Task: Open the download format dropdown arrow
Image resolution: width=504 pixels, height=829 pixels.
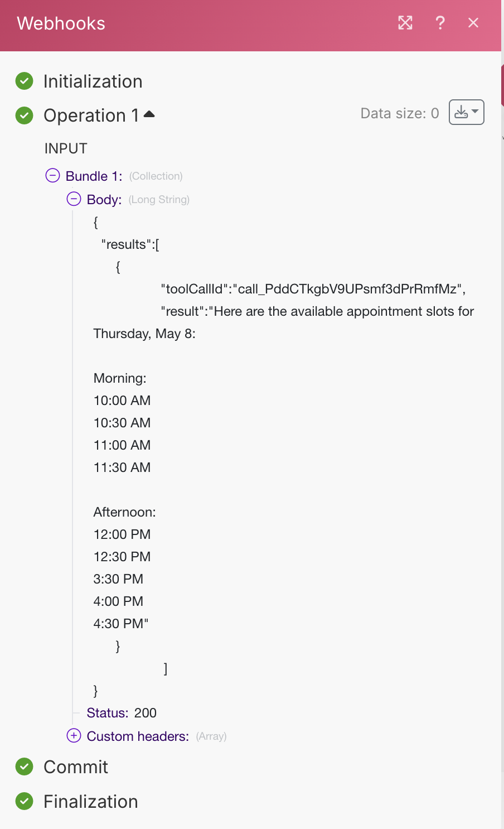Action: pos(475,112)
